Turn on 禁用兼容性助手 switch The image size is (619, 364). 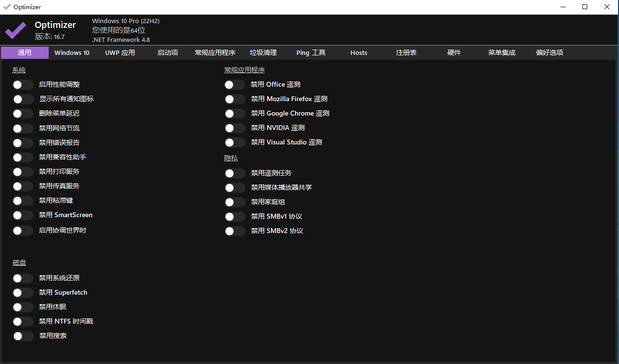click(x=23, y=157)
